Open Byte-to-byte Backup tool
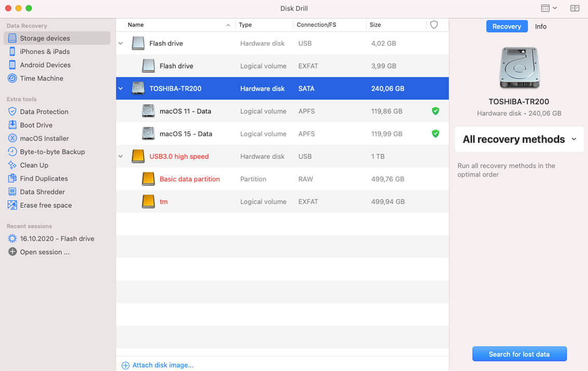Image resolution: width=588 pixels, height=371 pixels. (52, 152)
